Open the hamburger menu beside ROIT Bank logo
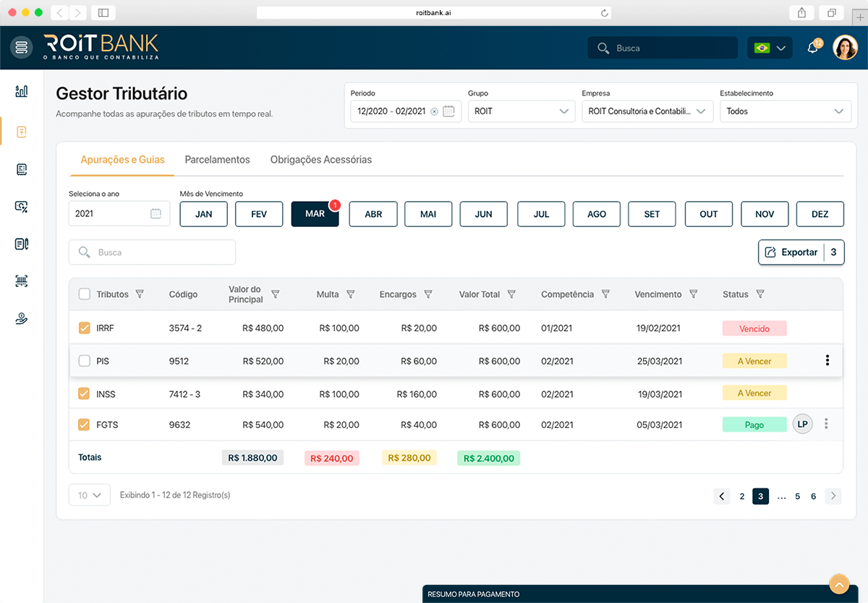Viewport: 868px width, 603px height. pos(22,48)
